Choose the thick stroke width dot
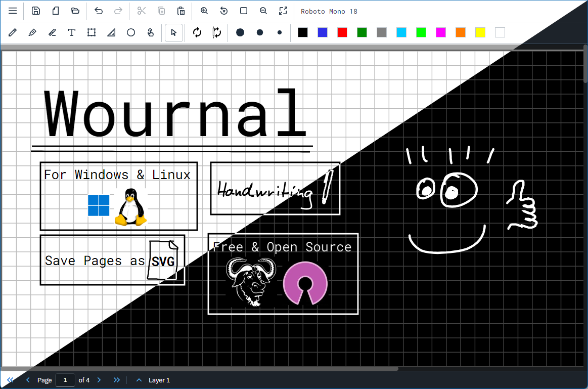The image size is (588, 389). click(240, 33)
